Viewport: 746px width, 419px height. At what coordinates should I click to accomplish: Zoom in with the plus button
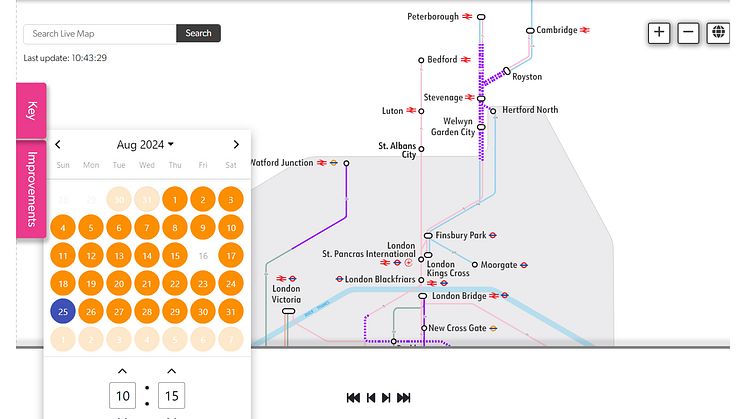(x=659, y=33)
